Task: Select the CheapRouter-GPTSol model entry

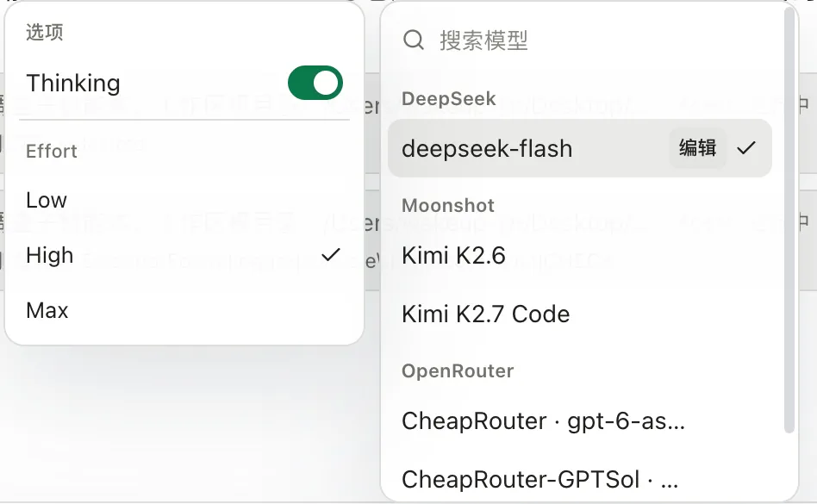Action: (579, 479)
